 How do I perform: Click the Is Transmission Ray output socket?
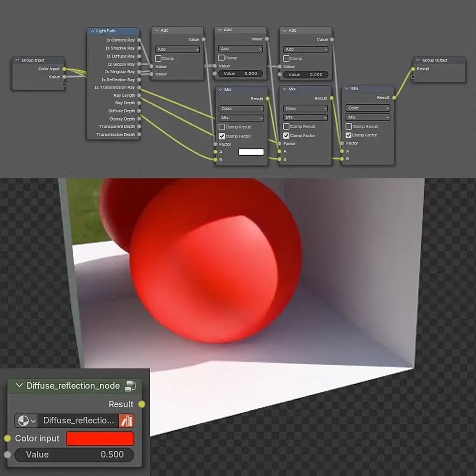(139, 88)
